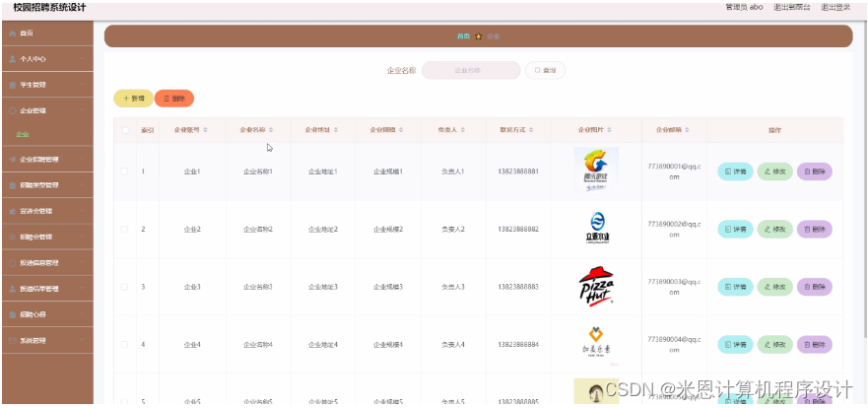
Task: Click the home icon beside 首页
Action: tap(12, 34)
